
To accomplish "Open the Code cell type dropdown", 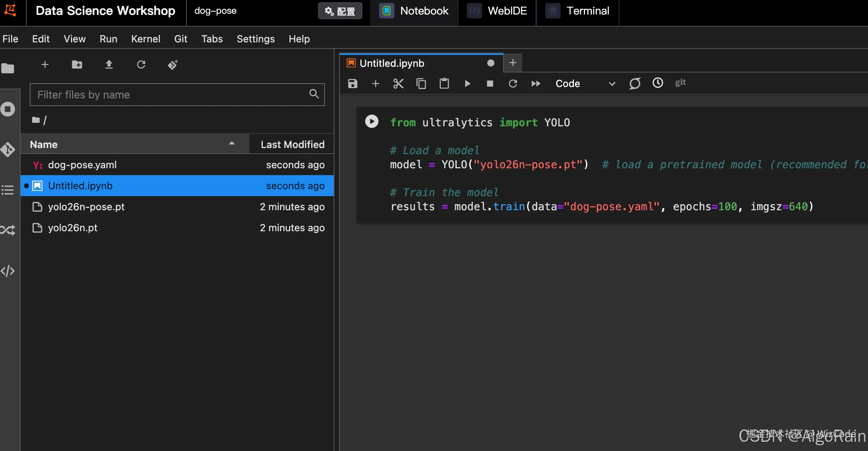I will 585,84.
